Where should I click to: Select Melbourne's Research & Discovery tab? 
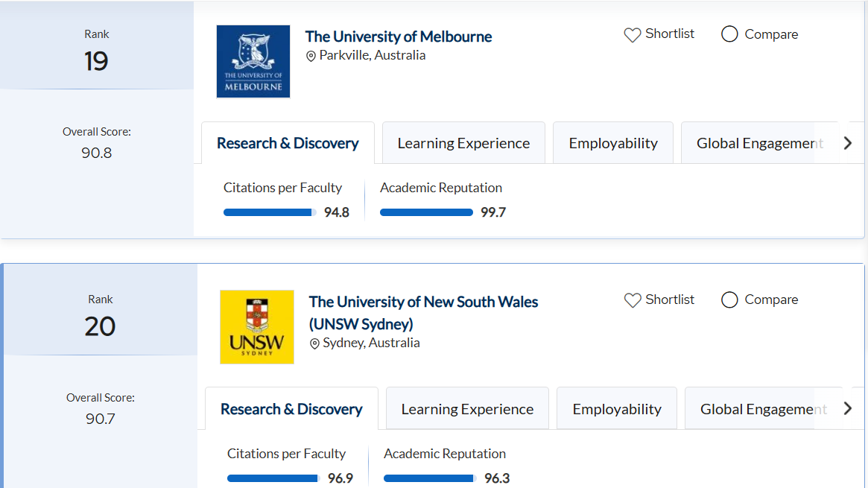click(x=288, y=143)
